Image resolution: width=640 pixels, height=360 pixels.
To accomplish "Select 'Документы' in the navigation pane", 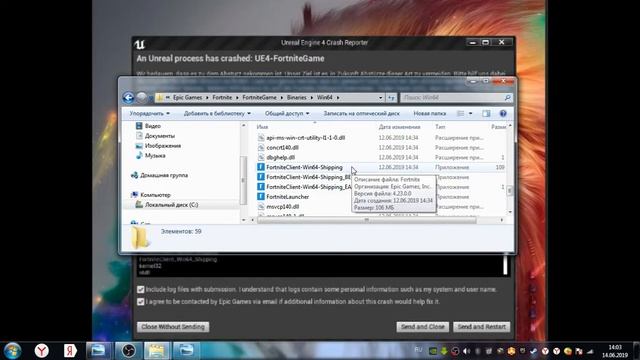I will (x=160, y=136).
